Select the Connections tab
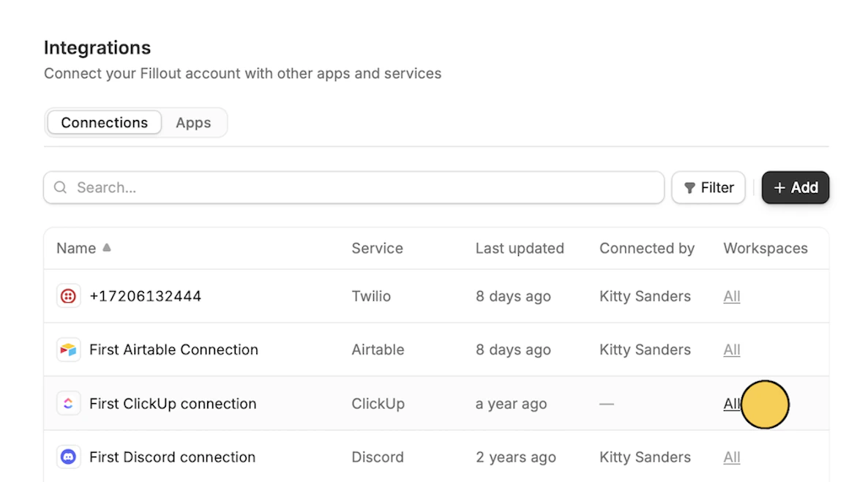This screenshot has height=482, width=868. (104, 123)
